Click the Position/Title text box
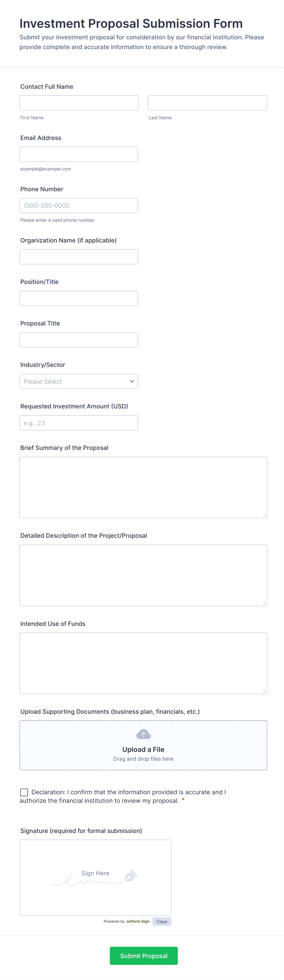This screenshot has height=980, width=284. [79, 298]
